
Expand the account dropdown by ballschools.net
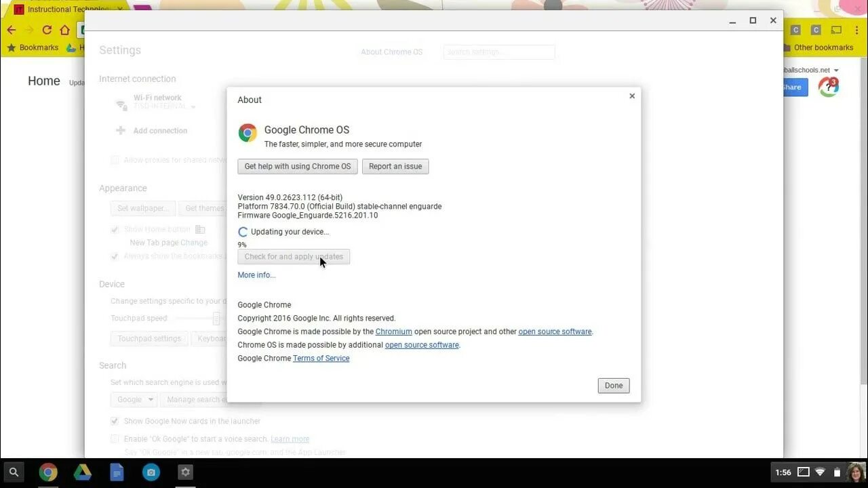[836, 70]
